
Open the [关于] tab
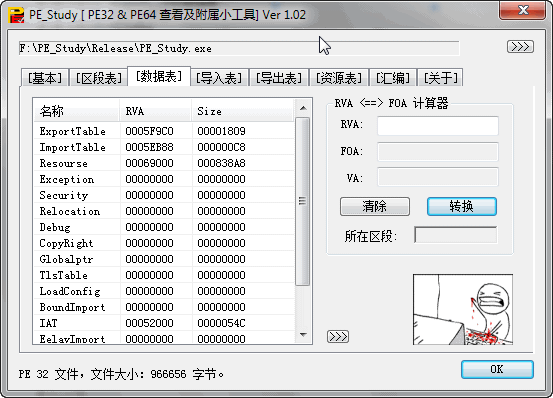tap(440, 78)
